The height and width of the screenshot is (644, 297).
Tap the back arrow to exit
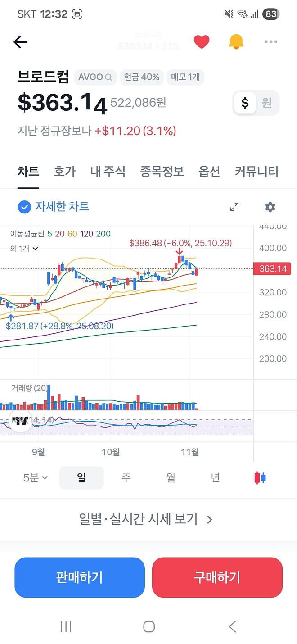(20, 41)
